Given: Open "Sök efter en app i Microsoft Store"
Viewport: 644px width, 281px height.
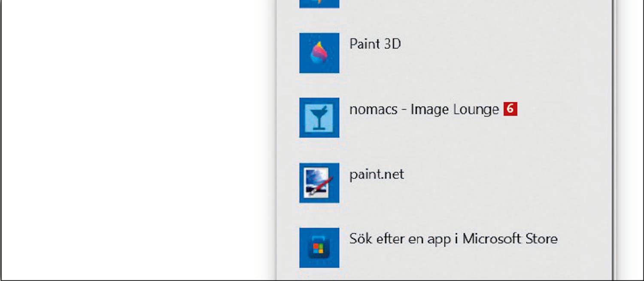Looking at the screenshot, I should pos(453,239).
